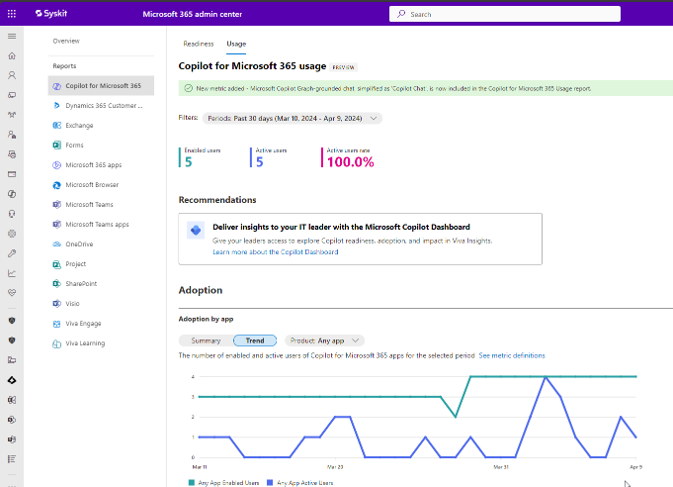The width and height of the screenshot is (673, 487).
Task: Open the SharePoint usage report
Action: 81,284
